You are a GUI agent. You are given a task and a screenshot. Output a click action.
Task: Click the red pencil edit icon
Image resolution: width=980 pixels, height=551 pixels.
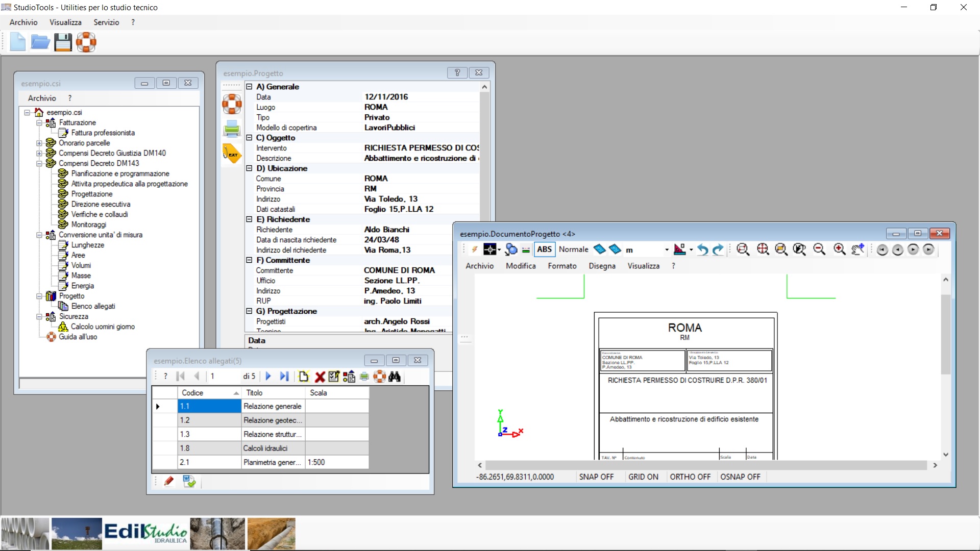(x=169, y=481)
